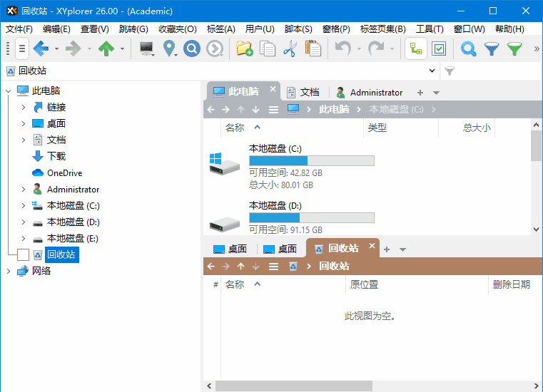Image resolution: width=543 pixels, height=392 pixels.
Task: Open the 文件(F) menu
Action: [x=19, y=29]
